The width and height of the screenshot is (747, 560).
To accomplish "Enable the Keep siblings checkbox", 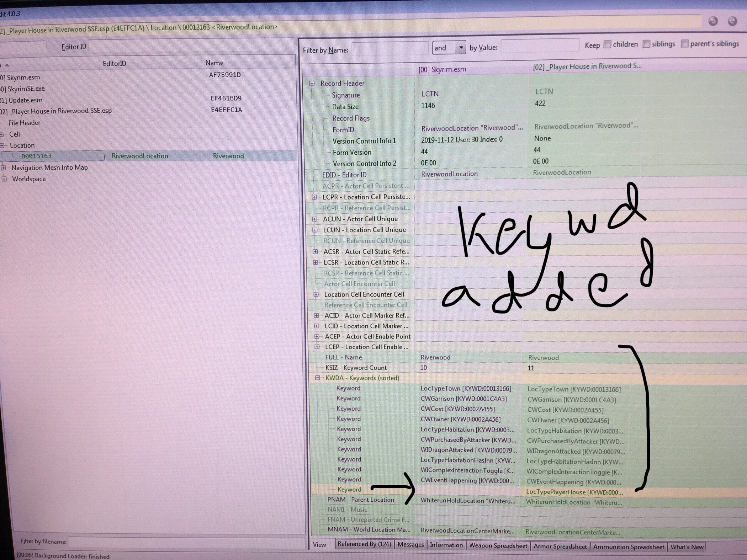I will point(646,44).
